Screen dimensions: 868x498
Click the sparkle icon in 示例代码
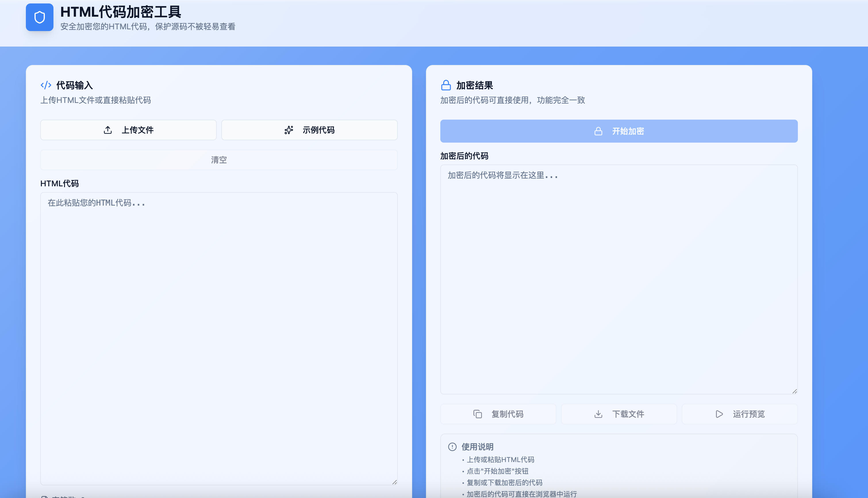(289, 130)
